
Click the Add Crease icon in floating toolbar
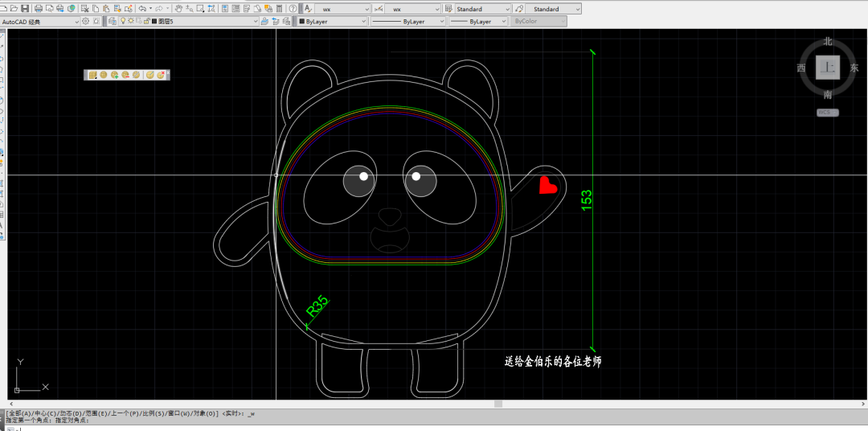(150, 75)
